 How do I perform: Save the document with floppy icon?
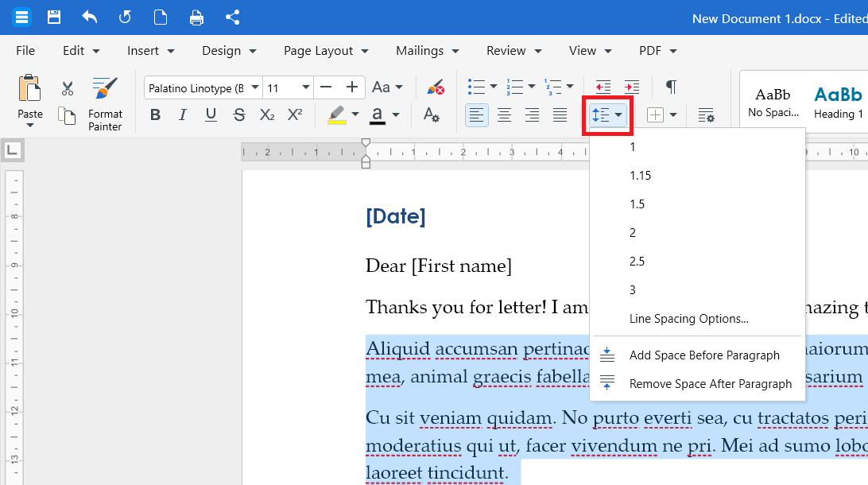pos(54,17)
